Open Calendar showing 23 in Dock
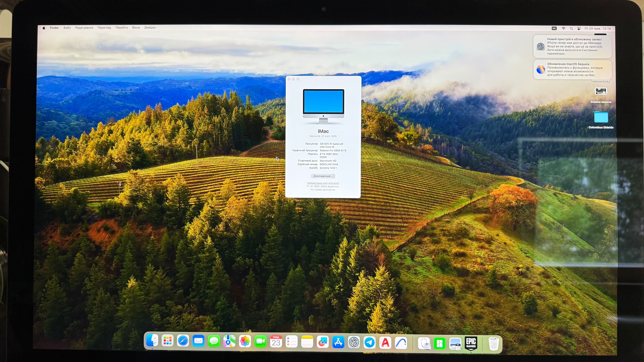The image size is (644, 362). 276,341
